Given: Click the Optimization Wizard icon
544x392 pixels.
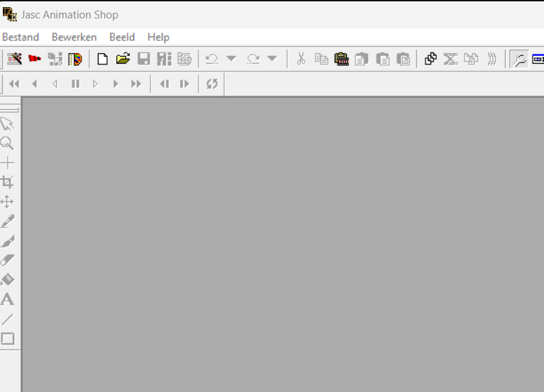Looking at the screenshot, I should pyautogui.click(x=55, y=59).
